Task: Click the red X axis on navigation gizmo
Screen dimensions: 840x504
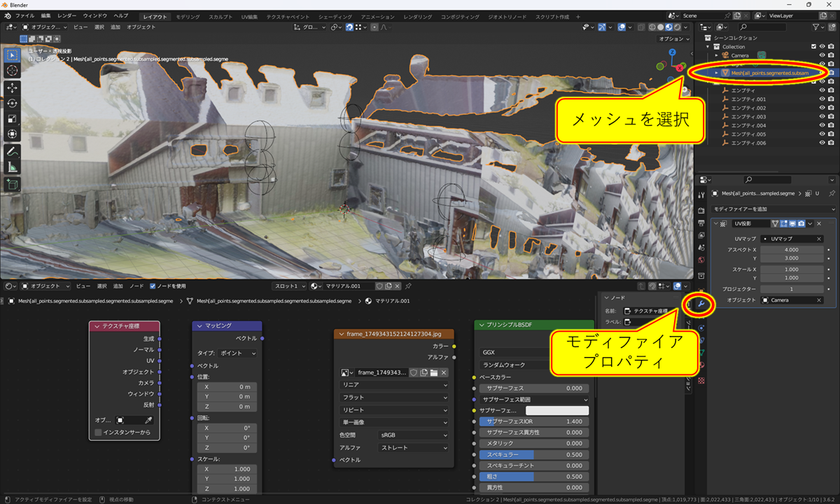Action: tap(681, 67)
